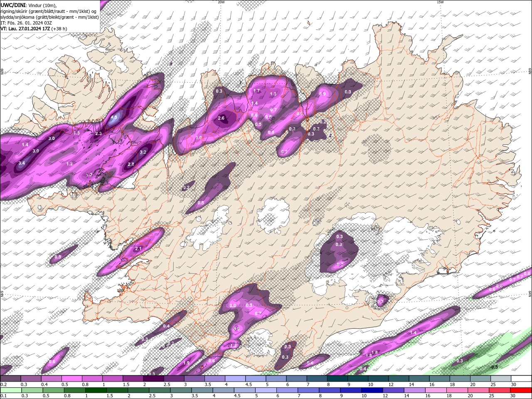Click the 'VT: Lau. 27.01.2024 17Z (+38 h)' line
The image size is (532, 399).
point(34,29)
